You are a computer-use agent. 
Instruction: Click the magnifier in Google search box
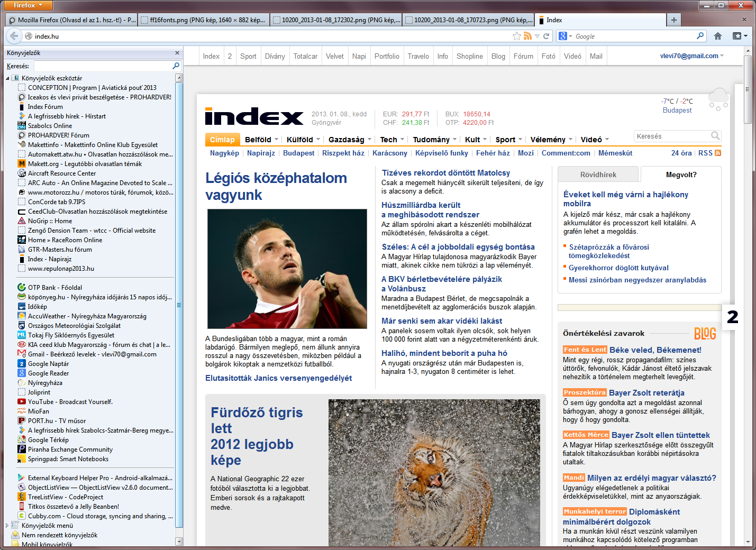[700, 36]
